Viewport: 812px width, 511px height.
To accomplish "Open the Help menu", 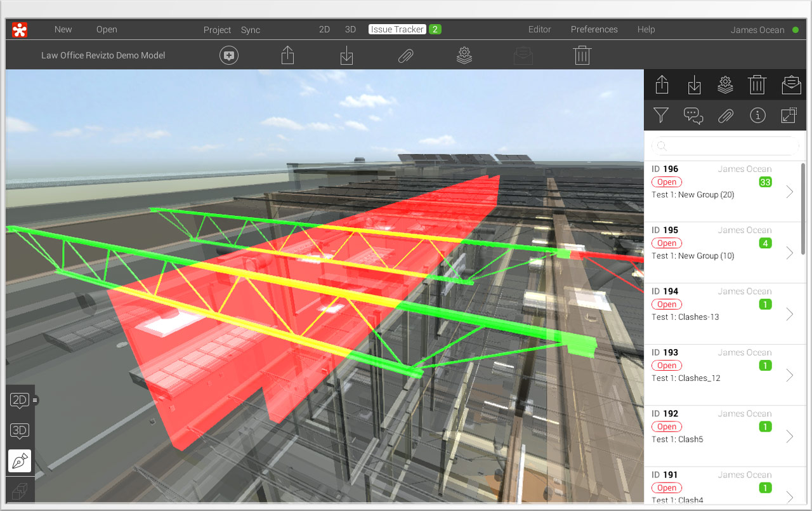I will 646,29.
